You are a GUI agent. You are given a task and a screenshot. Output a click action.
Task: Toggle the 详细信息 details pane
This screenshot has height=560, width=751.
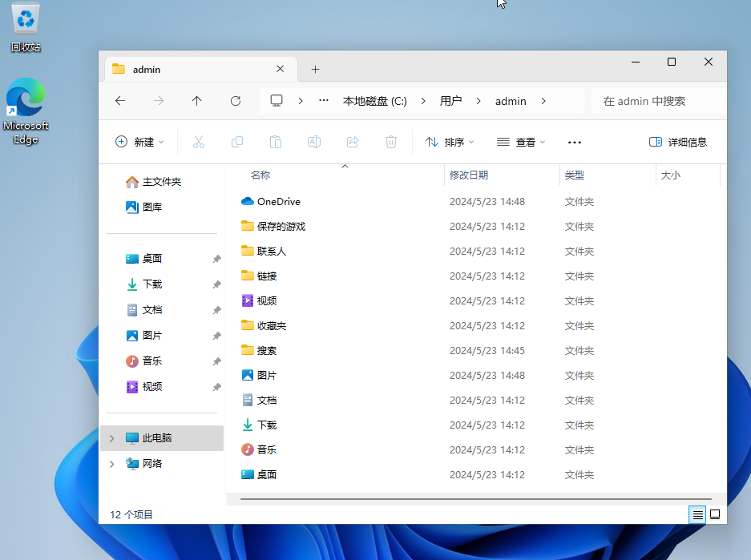pyautogui.click(x=677, y=142)
